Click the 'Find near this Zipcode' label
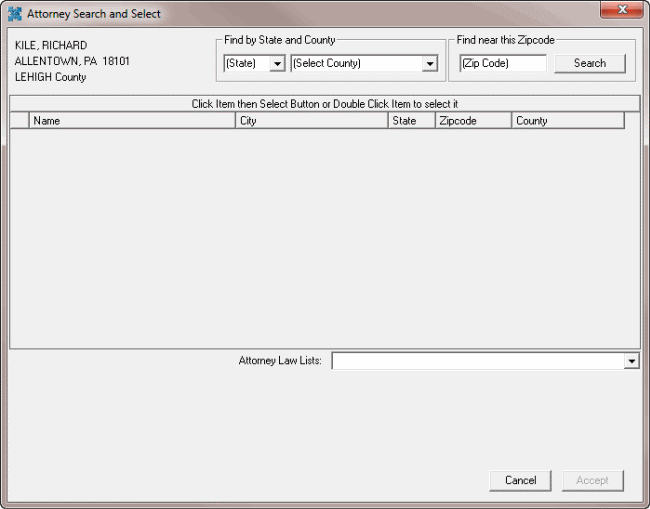 505,40
